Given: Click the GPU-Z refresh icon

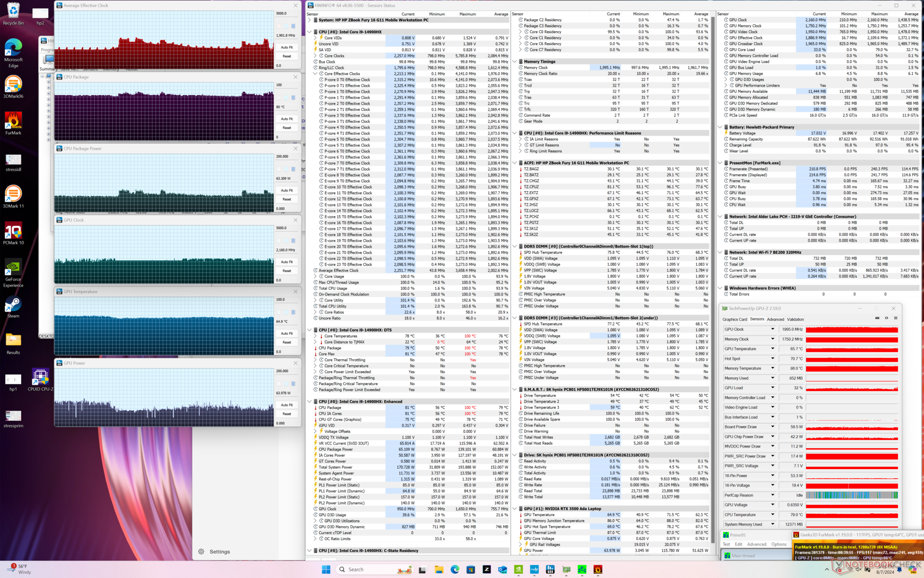Looking at the screenshot, I should (886, 318).
